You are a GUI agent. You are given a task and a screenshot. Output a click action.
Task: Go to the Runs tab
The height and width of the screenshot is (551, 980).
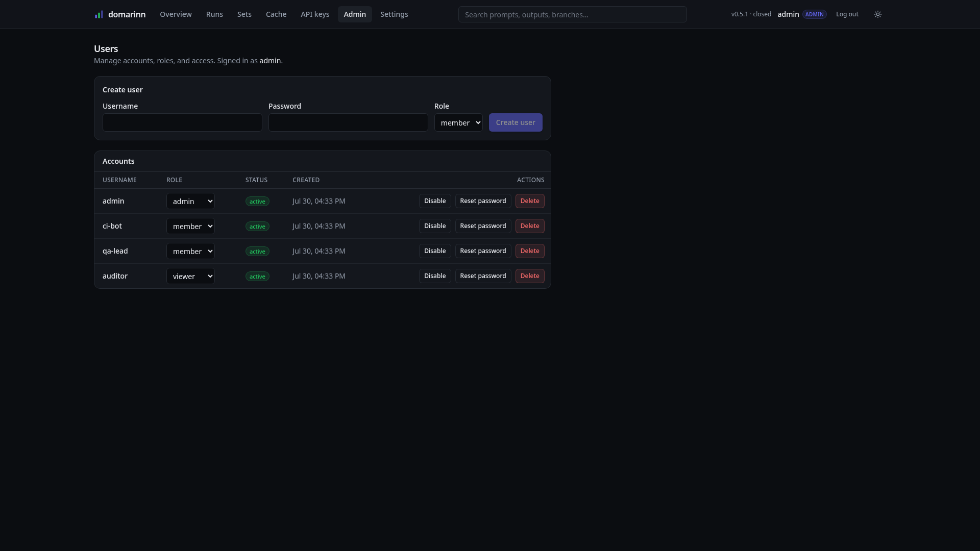point(214,14)
